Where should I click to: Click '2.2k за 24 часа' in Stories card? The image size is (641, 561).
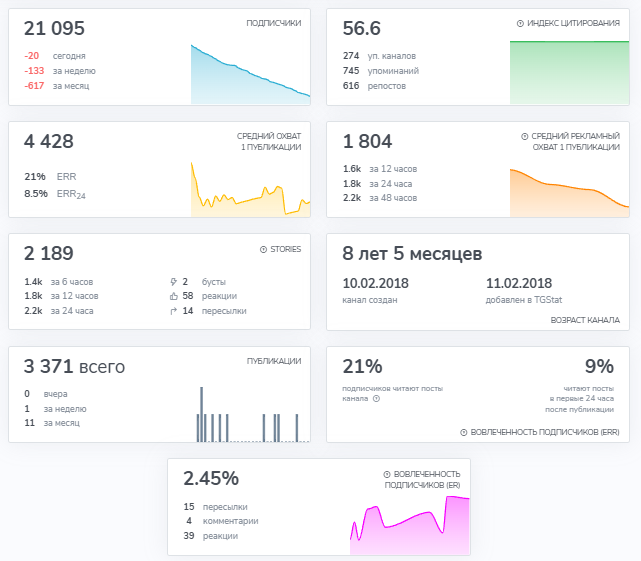(x=58, y=311)
